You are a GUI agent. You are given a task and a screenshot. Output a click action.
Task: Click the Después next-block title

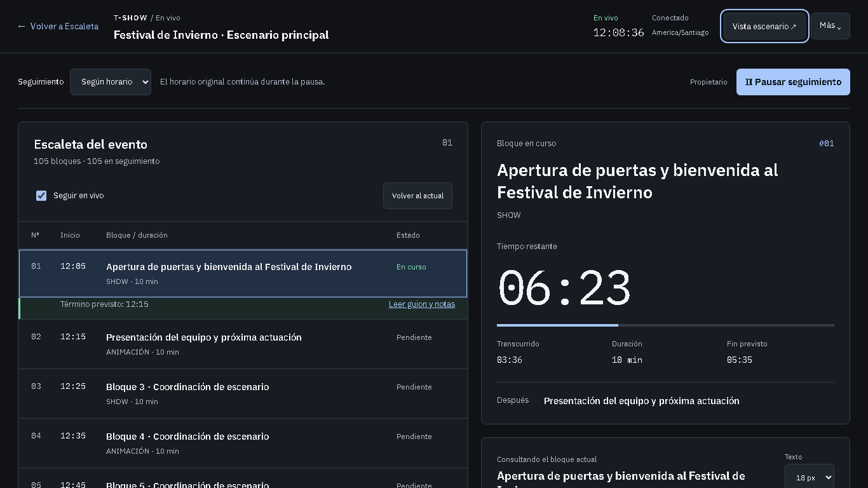tap(642, 401)
